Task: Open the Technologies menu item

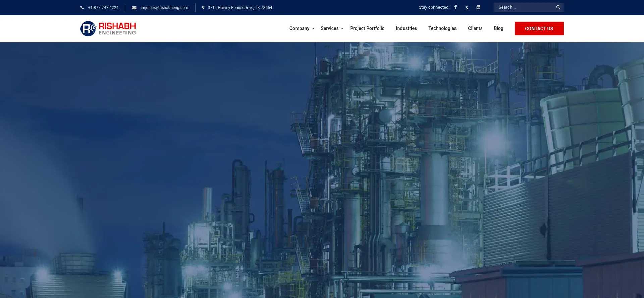Action: click(442, 28)
